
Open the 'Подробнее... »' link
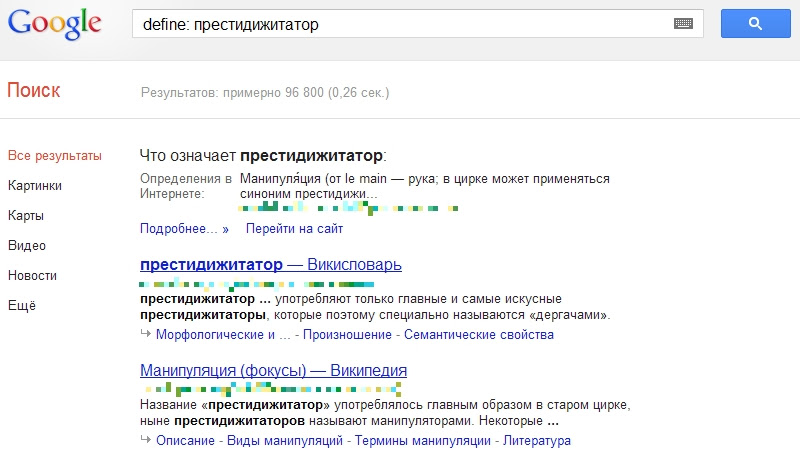(184, 229)
